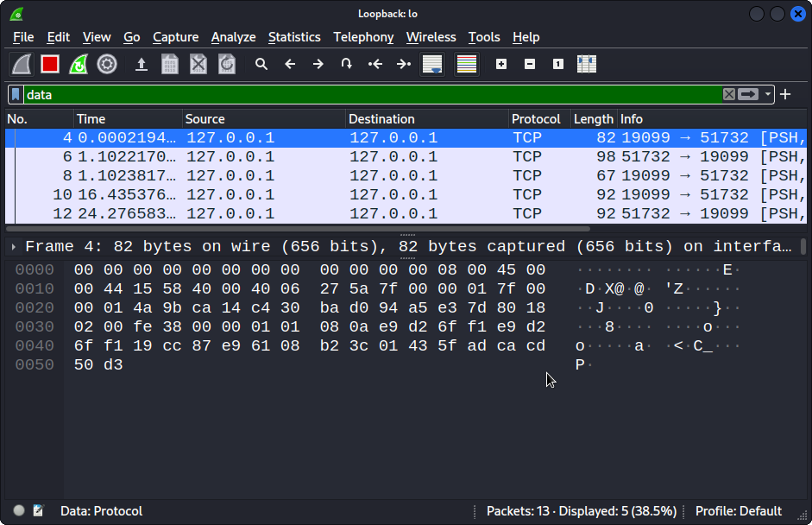
Task: Open the File menu
Action: [x=23, y=37]
